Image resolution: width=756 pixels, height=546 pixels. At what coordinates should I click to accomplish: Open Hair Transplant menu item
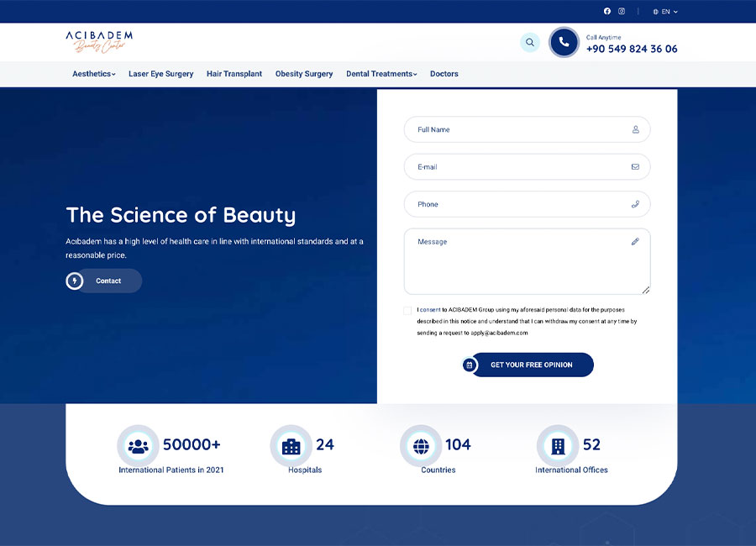(x=234, y=74)
